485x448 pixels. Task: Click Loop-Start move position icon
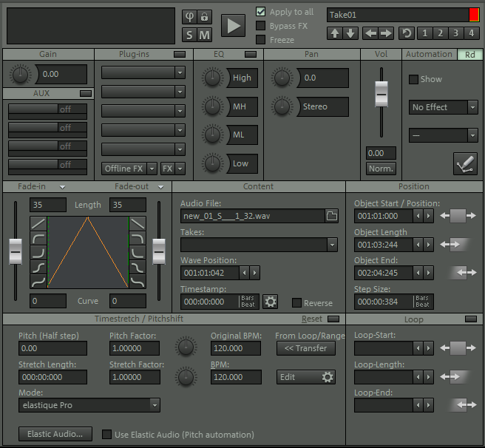458,348
